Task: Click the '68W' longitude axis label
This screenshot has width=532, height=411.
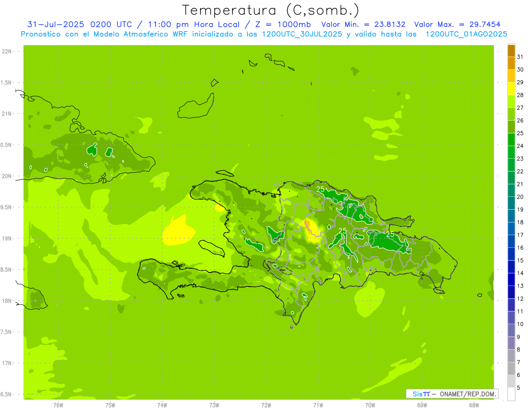Action: point(474,405)
